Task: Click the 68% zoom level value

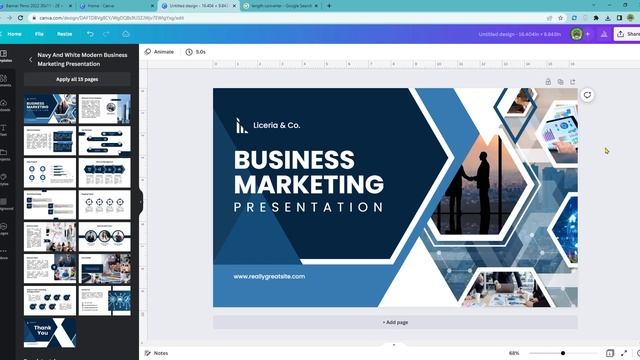Action: coord(514,353)
